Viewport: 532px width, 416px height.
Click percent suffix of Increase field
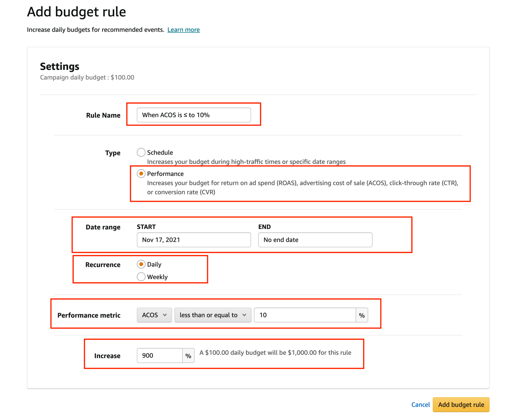pyautogui.click(x=188, y=356)
